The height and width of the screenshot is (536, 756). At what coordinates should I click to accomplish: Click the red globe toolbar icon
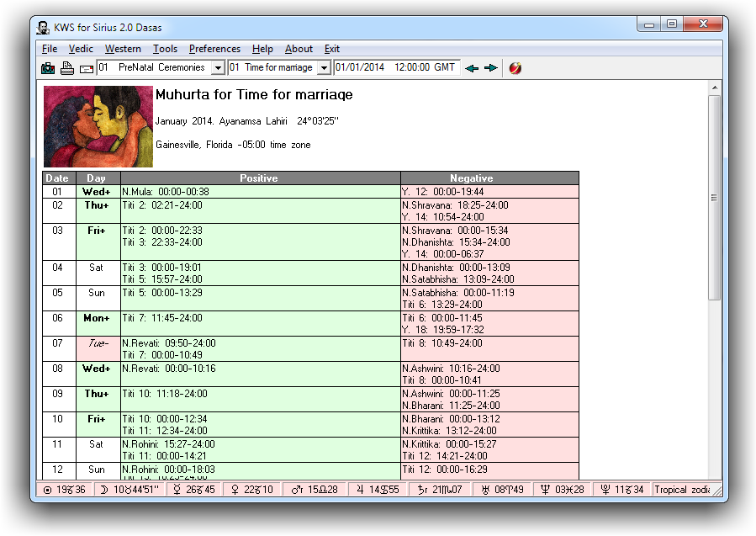(515, 68)
